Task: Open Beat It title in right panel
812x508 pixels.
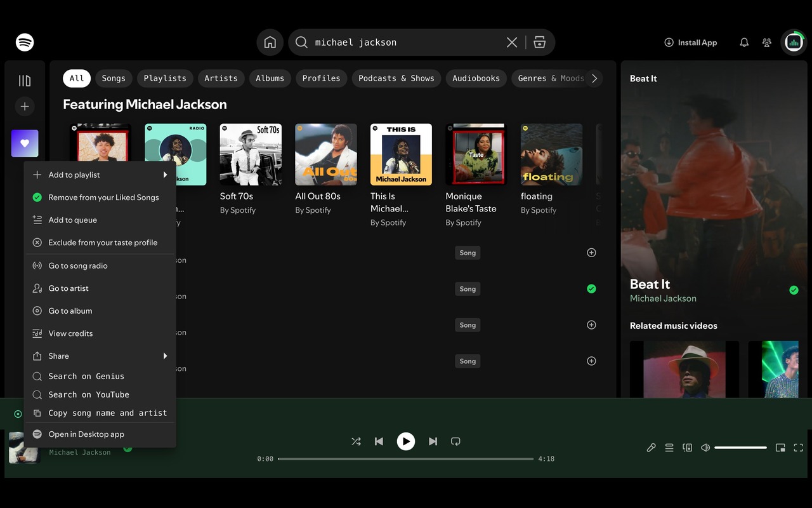Action: click(x=650, y=284)
